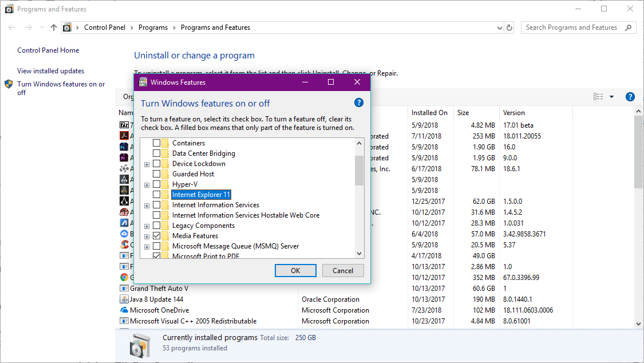Viewport: 644px width, 363px height.
Task: Click the shield icon beside Turn Windows features
Action: click(x=9, y=84)
